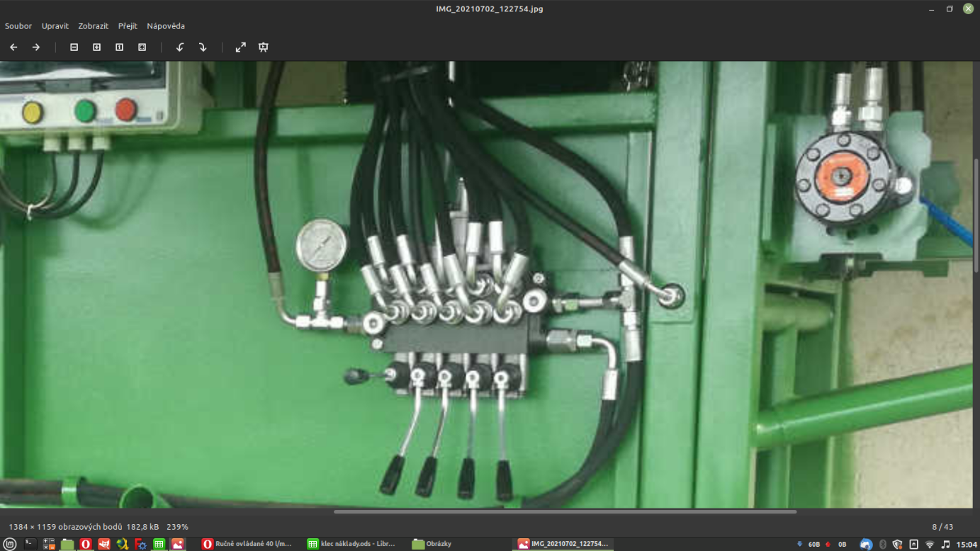Viewport: 980px width, 551px height.
Task: Switch to the IMG_20210702_122754 task button
Action: point(563,544)
